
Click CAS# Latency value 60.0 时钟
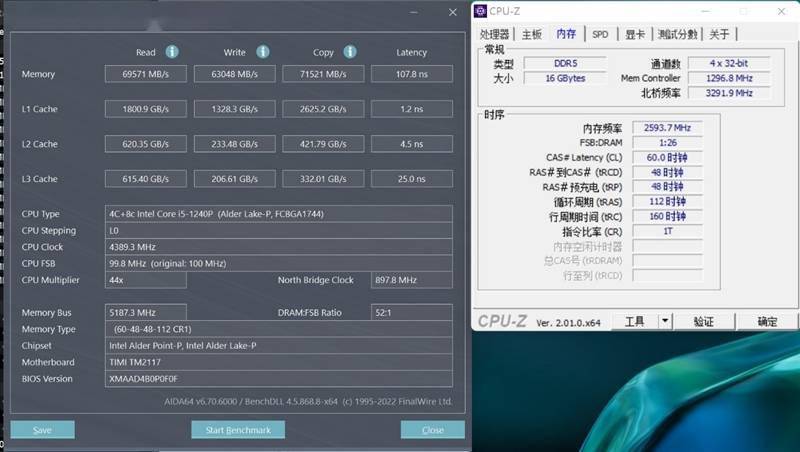pos(667,157)
